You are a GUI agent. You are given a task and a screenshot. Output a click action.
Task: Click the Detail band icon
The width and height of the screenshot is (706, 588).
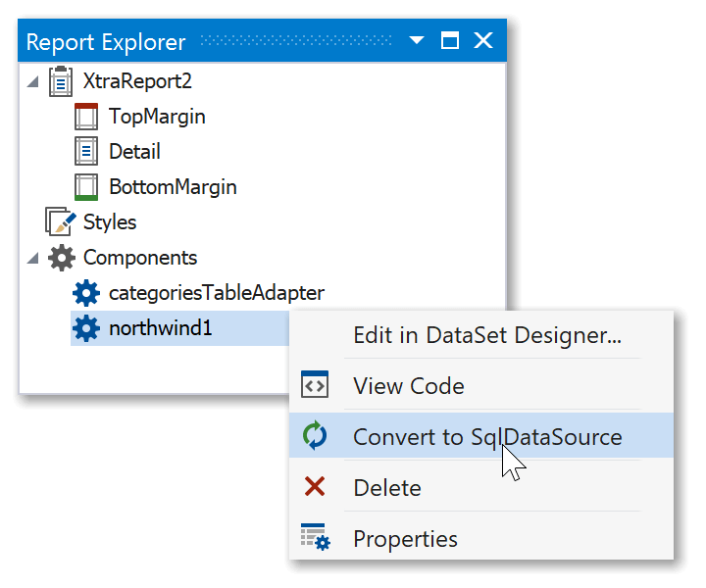(86, 152)
